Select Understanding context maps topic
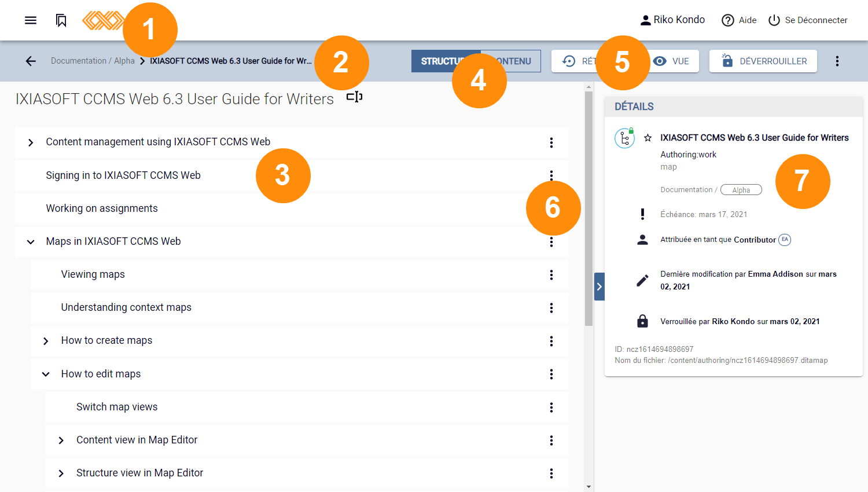The height and width of the screenshot is (492, 868). tap(126, 307)
